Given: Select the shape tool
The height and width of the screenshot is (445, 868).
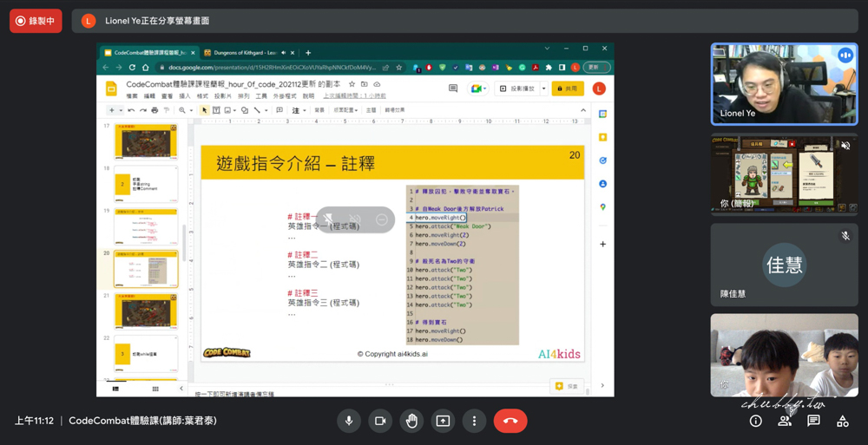Looking at the screenshot, I should pyautogui.click(x=245, y=110).
